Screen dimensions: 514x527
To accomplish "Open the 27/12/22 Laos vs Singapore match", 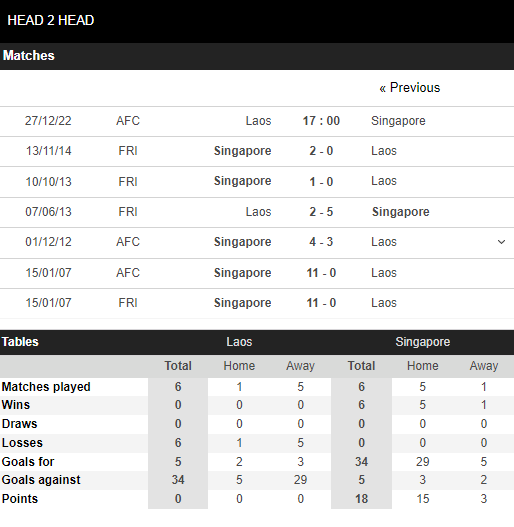I will (257, 121).
